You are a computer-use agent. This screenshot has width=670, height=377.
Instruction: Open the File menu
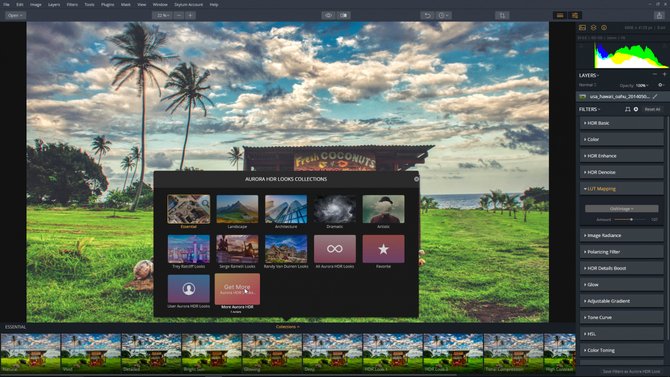point(6,5)
